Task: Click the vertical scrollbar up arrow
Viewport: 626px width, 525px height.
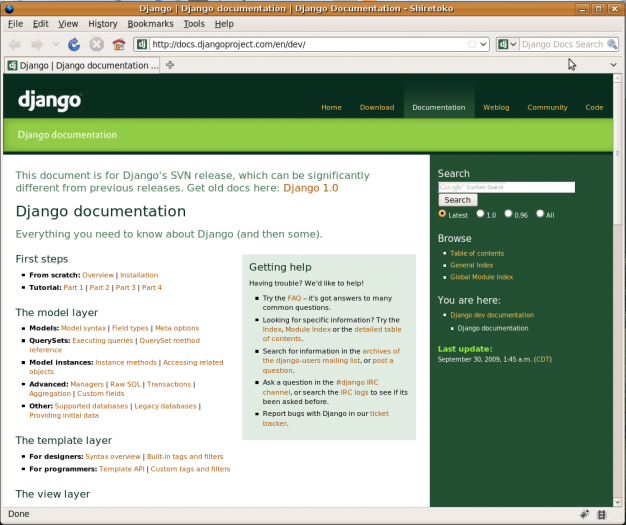Action: tap(617, 78)
